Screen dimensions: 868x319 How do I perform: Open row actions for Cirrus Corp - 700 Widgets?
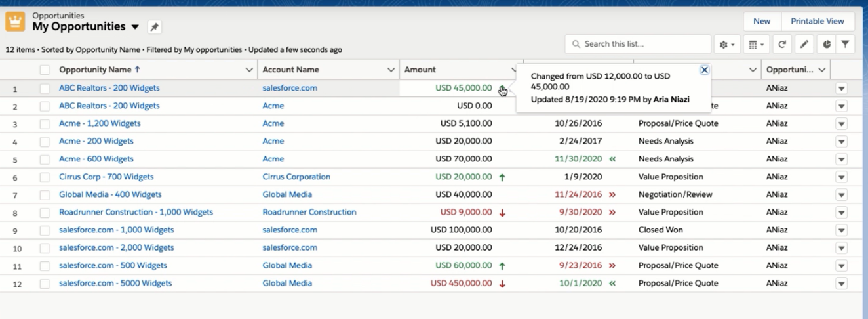[x=842, y=177]
